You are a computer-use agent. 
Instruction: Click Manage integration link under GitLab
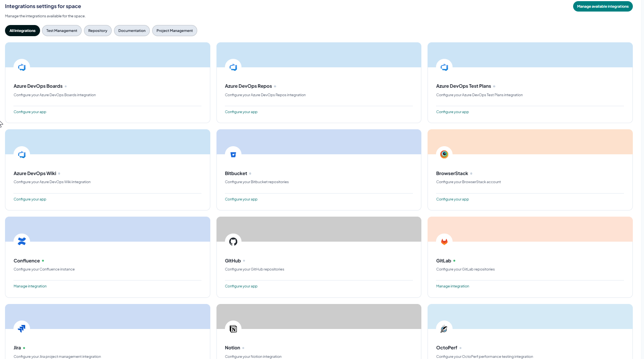[x=453, y=286]
